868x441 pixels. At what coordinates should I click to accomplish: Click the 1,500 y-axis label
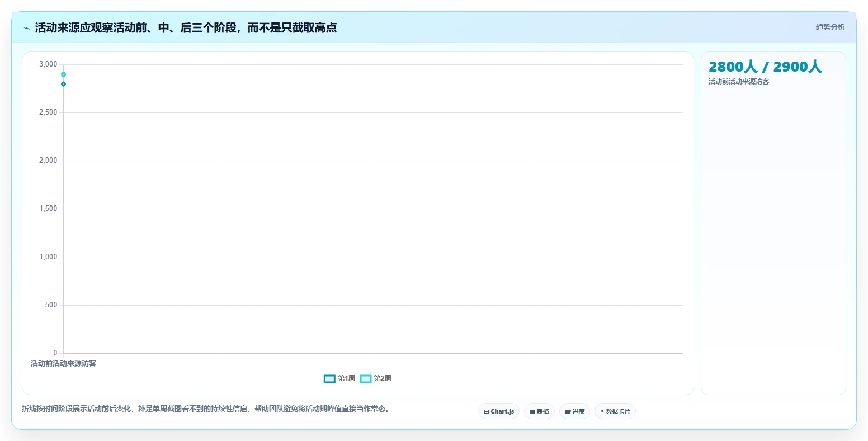click(x=48, y=209)
